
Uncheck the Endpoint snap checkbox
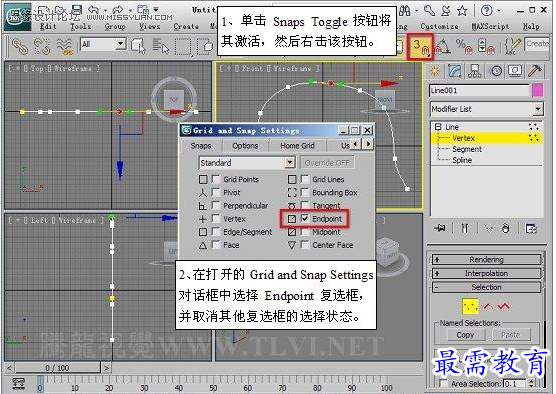(x=305, y=218)
